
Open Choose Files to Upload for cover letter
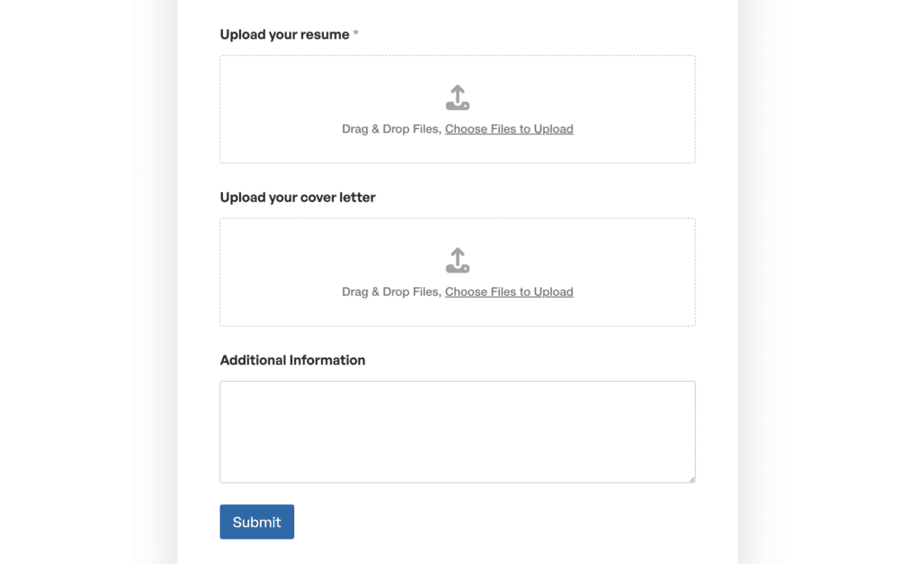click(509, 291)
